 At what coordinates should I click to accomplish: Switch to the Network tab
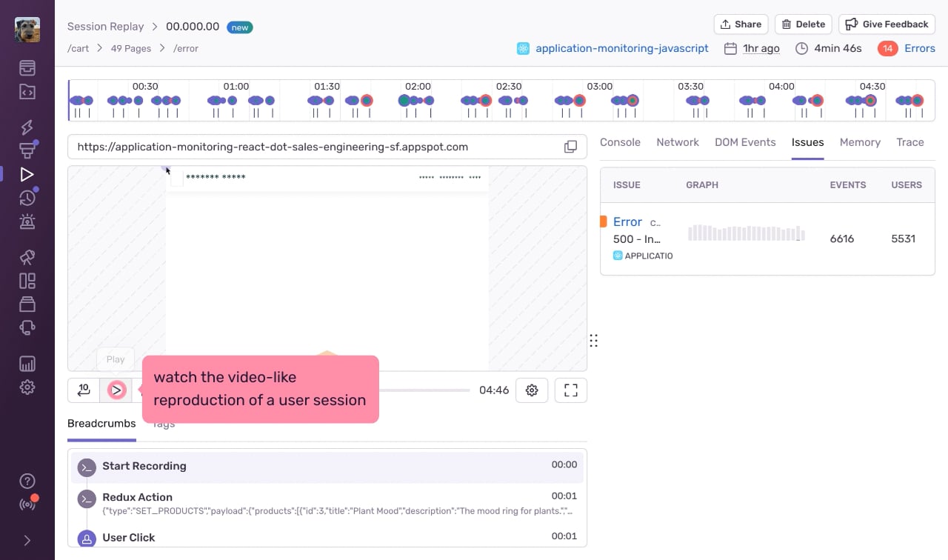coord(678,142)
